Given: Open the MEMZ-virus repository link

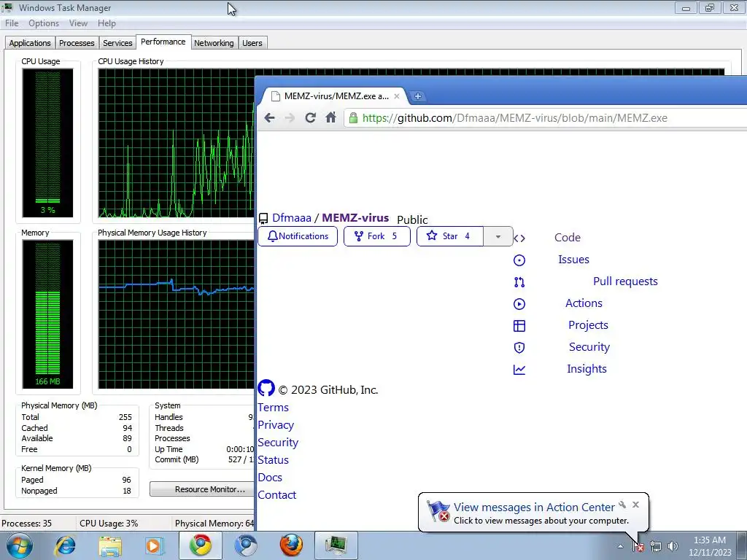Looking at the screenshot, I should (355, 218).
